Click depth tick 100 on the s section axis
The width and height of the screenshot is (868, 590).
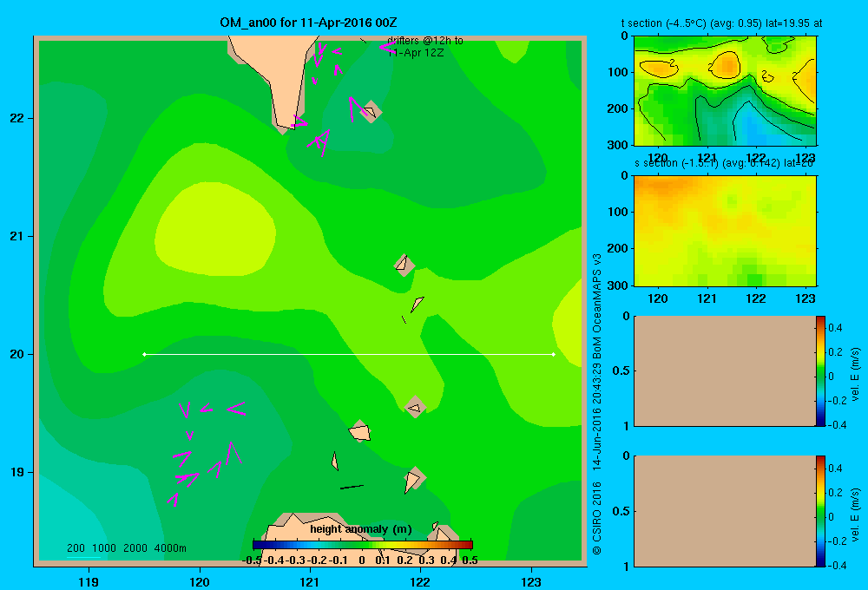(618, 212)
